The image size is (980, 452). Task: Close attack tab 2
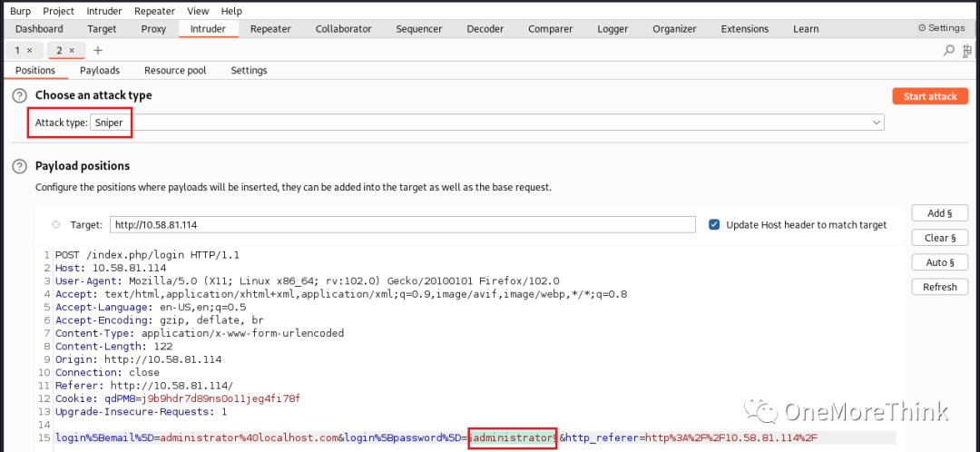coord(72,51)
